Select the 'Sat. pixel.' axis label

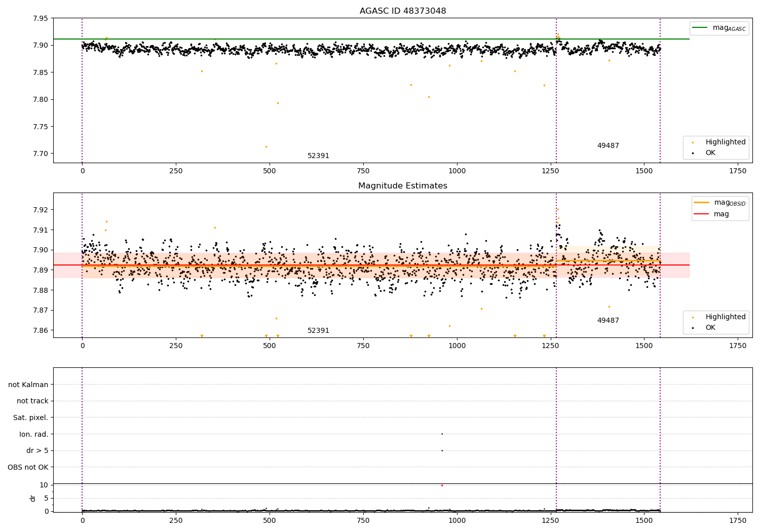(x=30, y=417)
